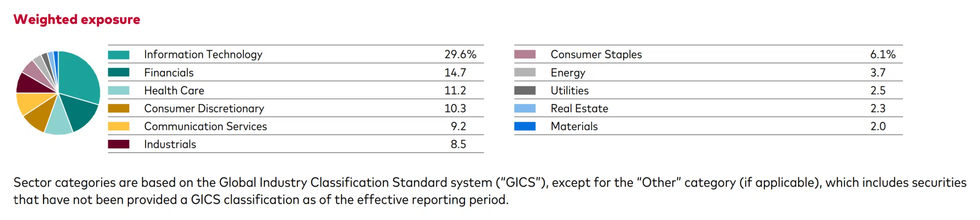Click the Weighted exposure heading
The width and height of the screenshot is (980, 220).
click(77, 20)
